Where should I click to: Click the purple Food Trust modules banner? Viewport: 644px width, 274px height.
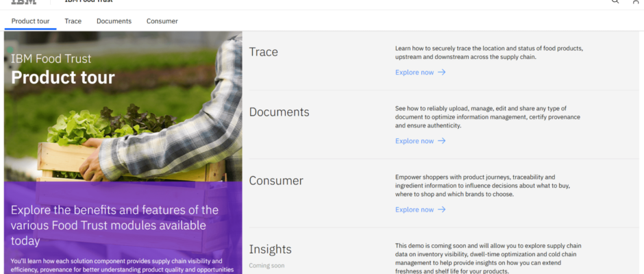123,226
